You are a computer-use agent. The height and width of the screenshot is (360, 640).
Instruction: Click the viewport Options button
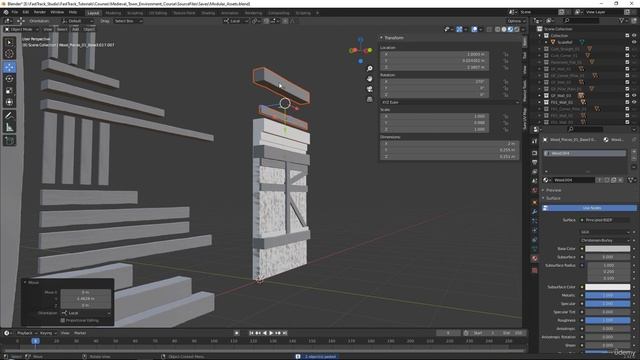point(516,21)
